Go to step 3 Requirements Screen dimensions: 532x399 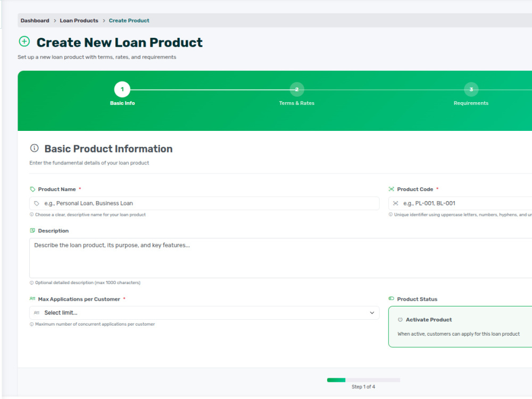[471, 89]
